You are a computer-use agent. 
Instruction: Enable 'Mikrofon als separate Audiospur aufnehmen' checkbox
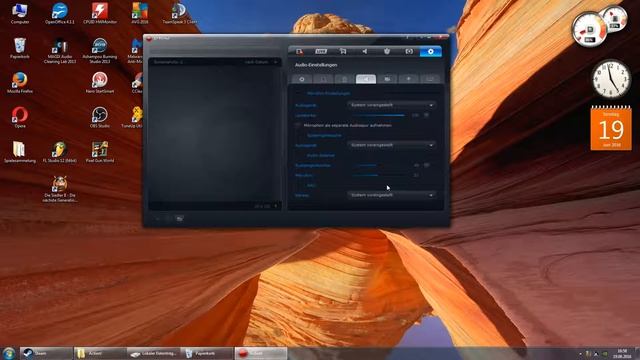pyautogui.click(x=298, y=125)
